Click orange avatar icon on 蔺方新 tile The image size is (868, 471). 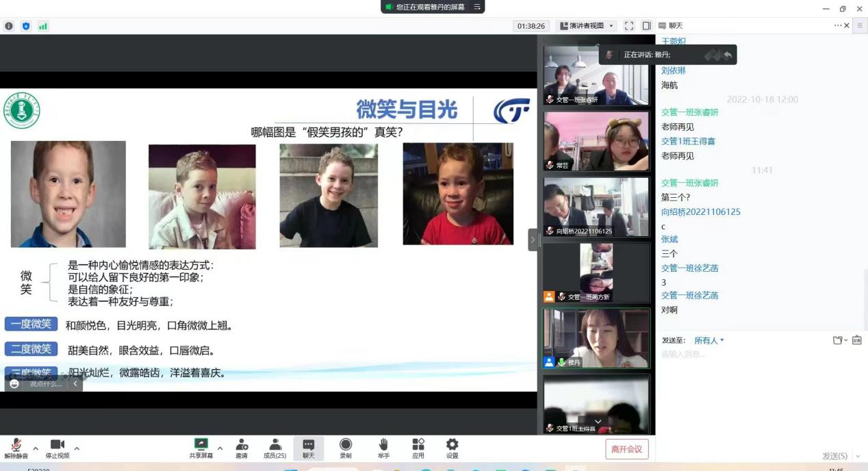point(549,296)
